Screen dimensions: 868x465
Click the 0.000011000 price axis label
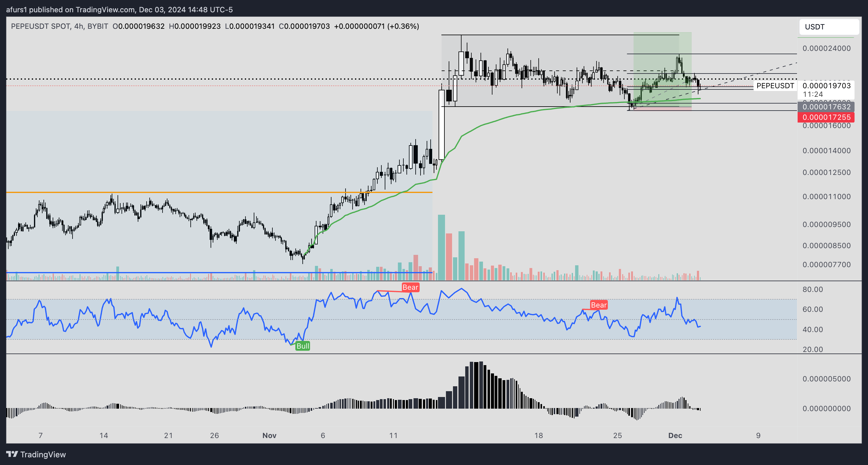[827, 197]
